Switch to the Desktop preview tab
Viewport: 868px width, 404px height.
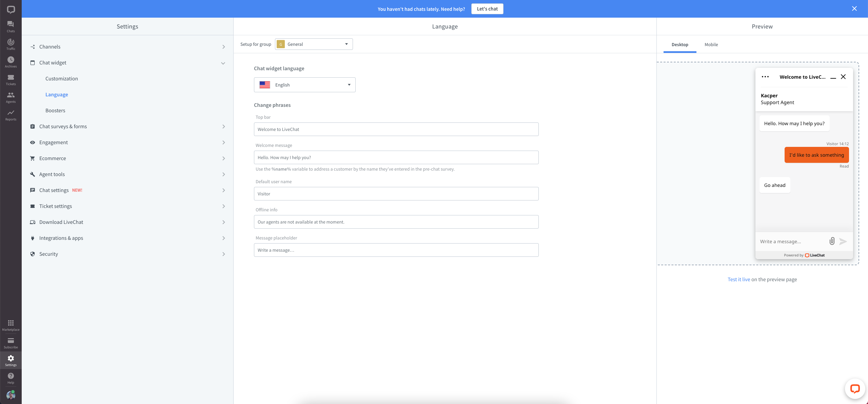click(x=680, y=45)
